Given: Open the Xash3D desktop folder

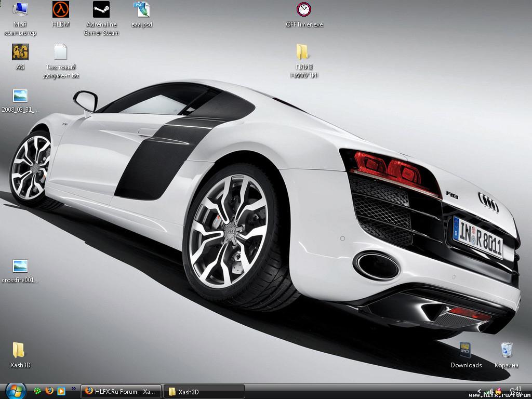Looking at the screenshot, I should [x=19, y=351].
